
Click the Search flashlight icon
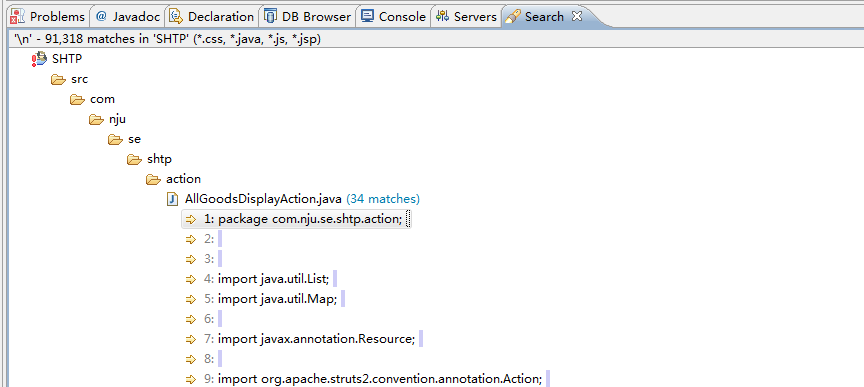click(x=512, y=17)
